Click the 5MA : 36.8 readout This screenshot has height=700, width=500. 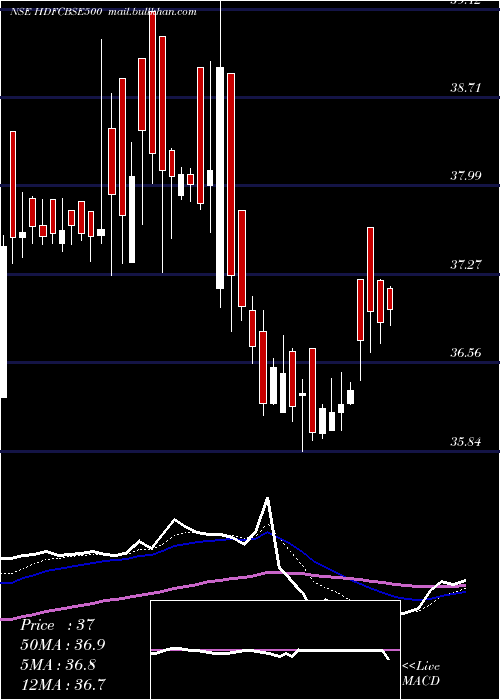click(58, 665)
